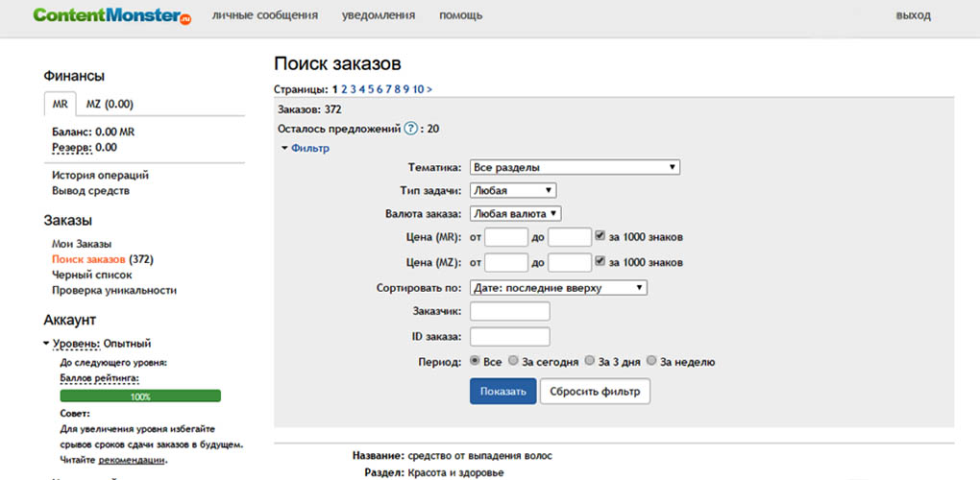Open История операций link

pos(100,176)
